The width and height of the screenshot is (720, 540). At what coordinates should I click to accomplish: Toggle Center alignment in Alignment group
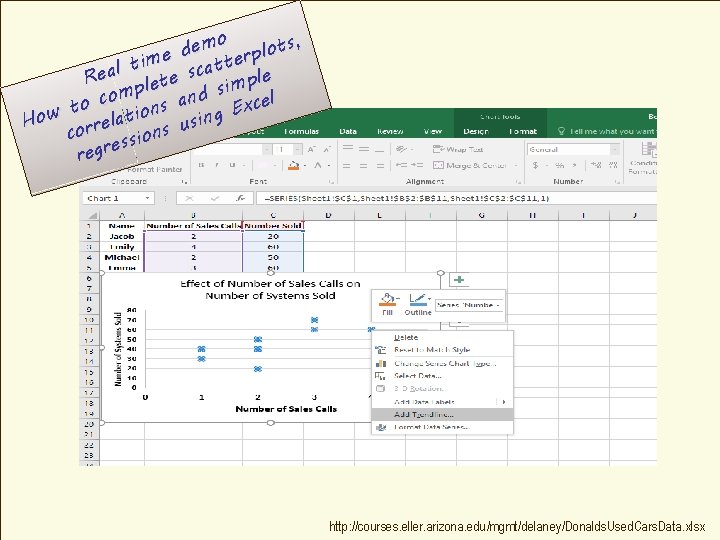pos(363,165)
